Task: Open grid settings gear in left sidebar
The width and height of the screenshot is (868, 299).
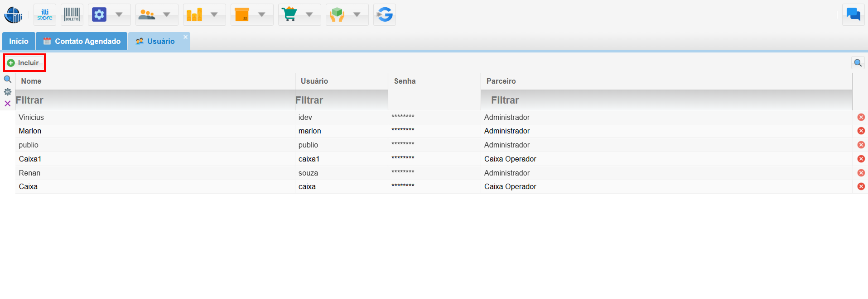Action: coord(8,92)
